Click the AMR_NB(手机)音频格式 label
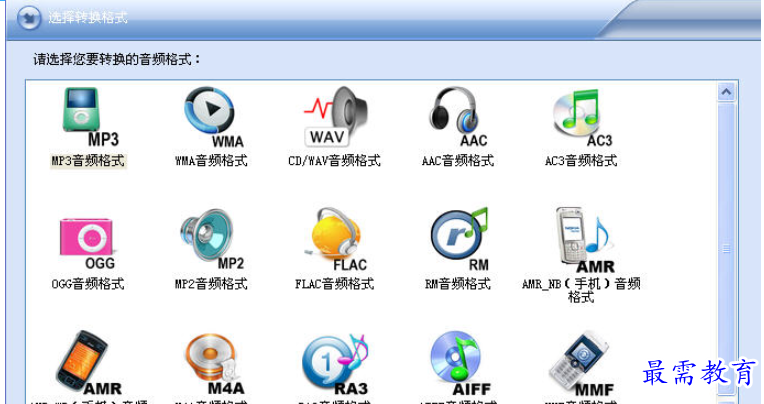This screenshot has height=404, width=764. (x=581, y=290)
